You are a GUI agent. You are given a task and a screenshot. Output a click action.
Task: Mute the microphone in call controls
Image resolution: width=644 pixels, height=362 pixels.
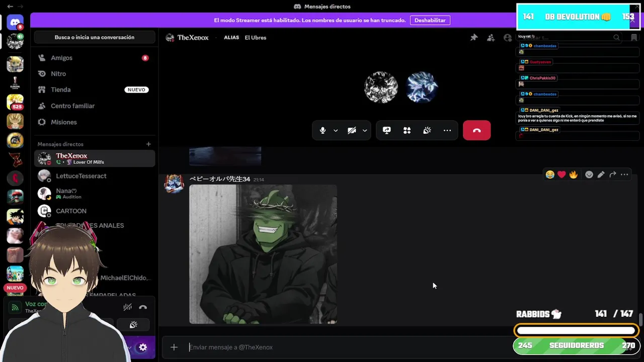point(323,130)
